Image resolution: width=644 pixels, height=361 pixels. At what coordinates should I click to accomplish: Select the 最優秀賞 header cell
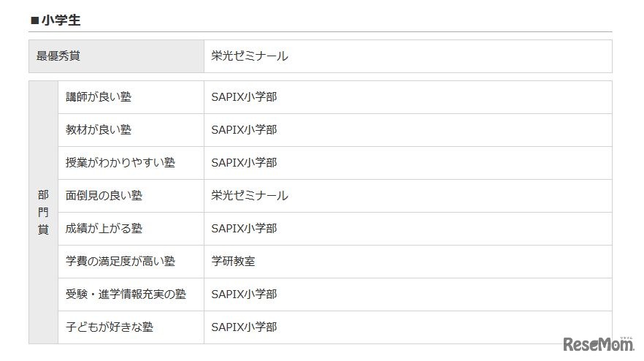116,56
